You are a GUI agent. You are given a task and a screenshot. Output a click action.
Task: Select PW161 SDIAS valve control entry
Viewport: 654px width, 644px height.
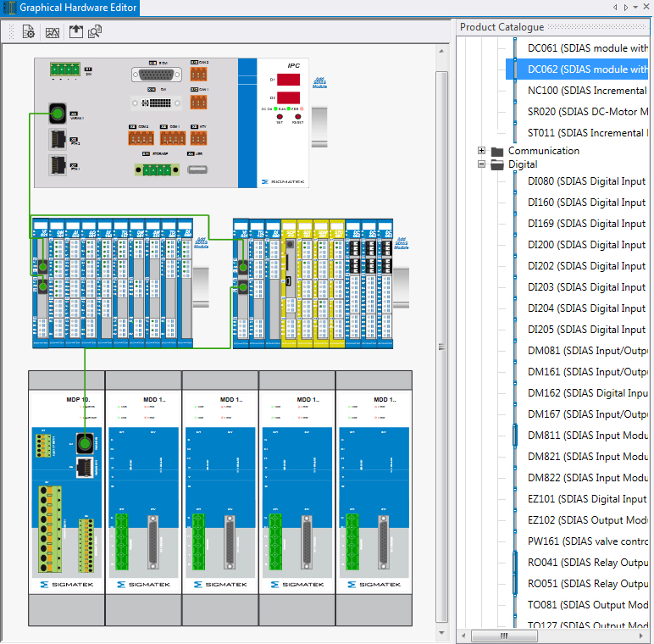[587, 541]
